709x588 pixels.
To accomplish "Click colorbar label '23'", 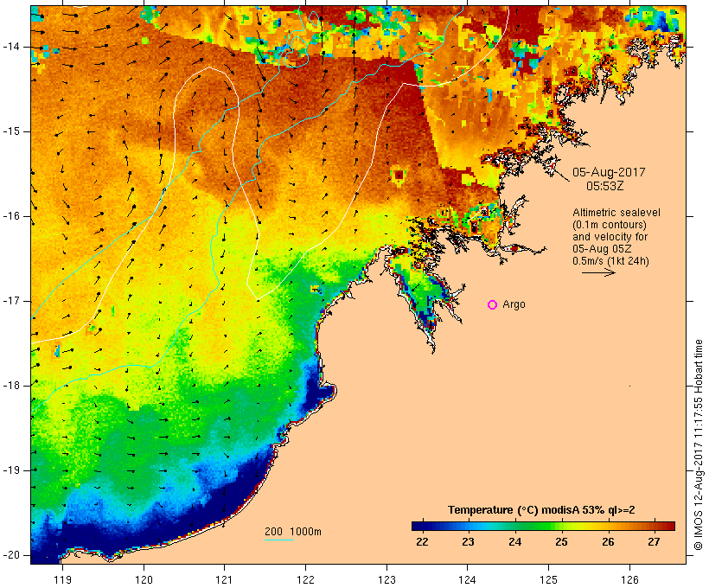I will point(468,542).
